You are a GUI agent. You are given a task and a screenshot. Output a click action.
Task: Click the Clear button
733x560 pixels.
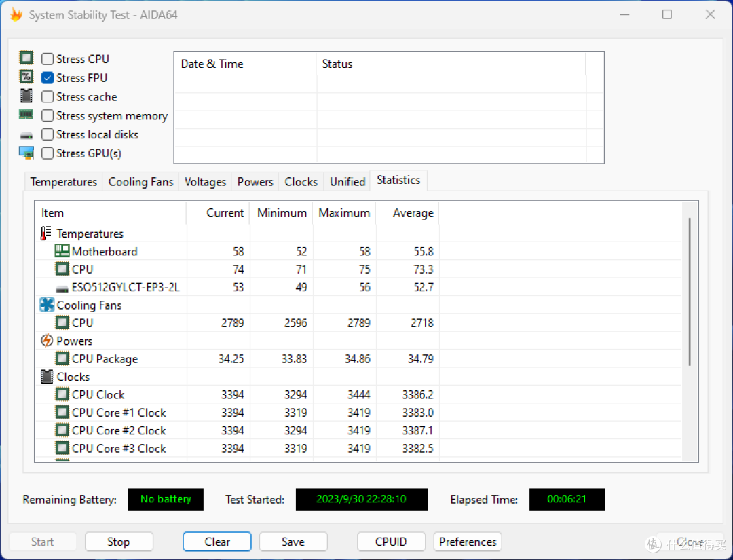click(x=217, y=542)
